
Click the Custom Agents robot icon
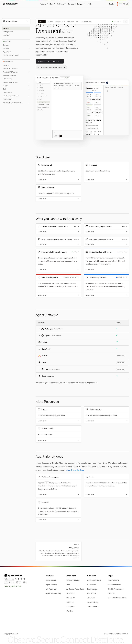click(40, 376)
